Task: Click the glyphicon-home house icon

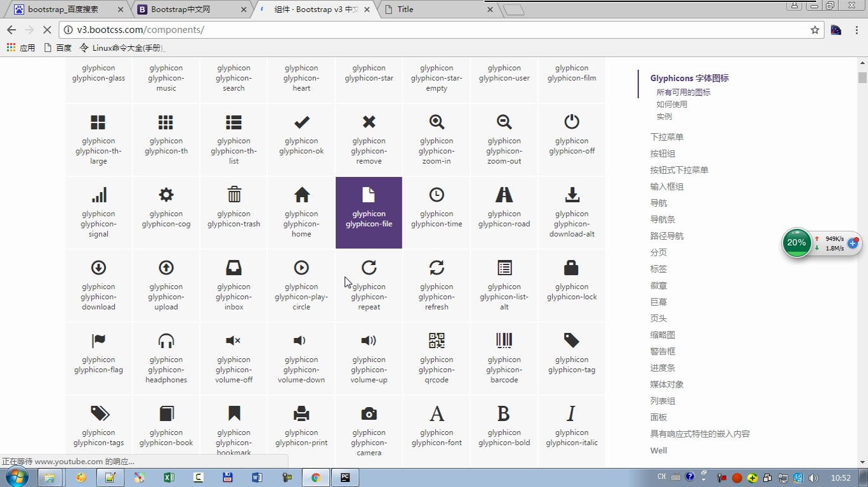Action: 301,195
